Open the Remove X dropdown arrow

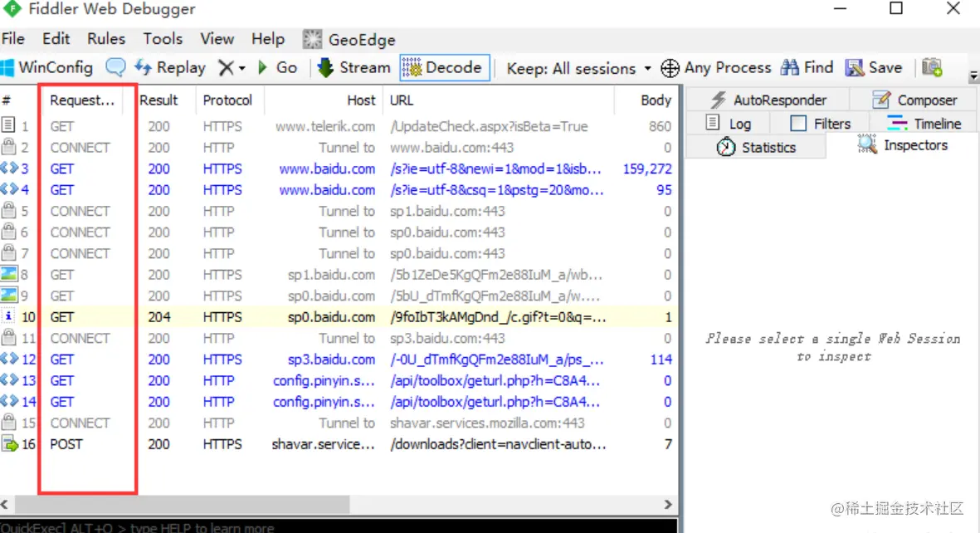(241, 68)
